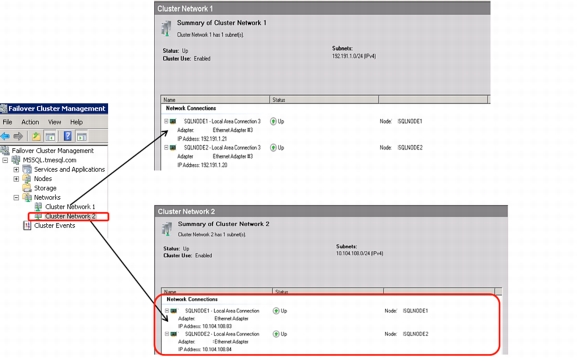Select Nodes in the tree
Viewport: 578px width, 361px height.
tap(43, 178)
